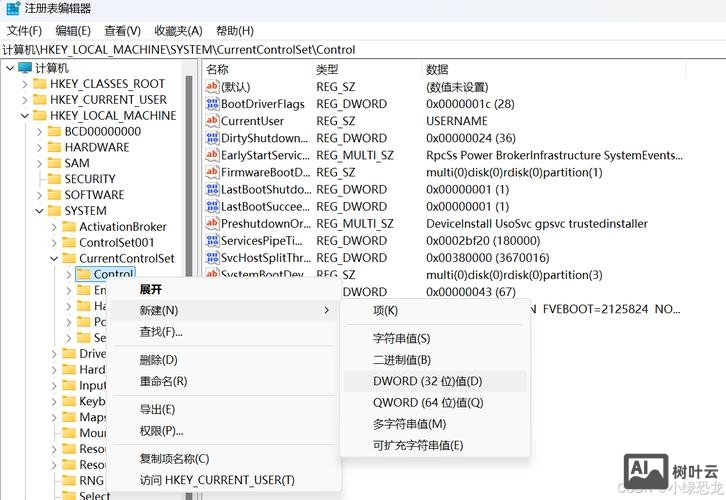Click the HKEY_LOCAL_MACHINE folder icon

tap(39, 115)
